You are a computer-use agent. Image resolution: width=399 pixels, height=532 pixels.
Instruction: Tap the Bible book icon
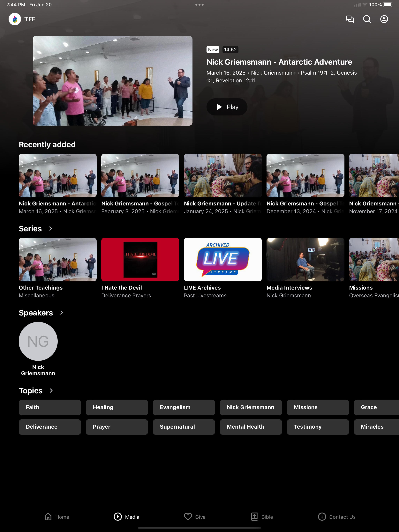tap(254, 516)
